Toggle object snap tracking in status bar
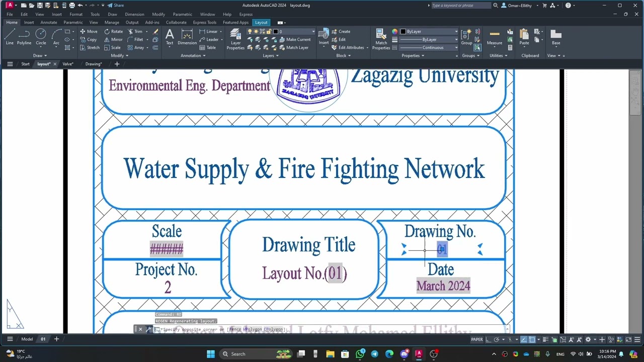 coord(524,339)
